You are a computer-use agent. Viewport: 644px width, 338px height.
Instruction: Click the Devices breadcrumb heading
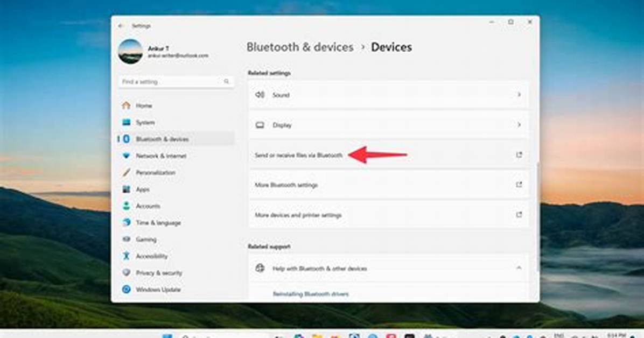point(391,47)
